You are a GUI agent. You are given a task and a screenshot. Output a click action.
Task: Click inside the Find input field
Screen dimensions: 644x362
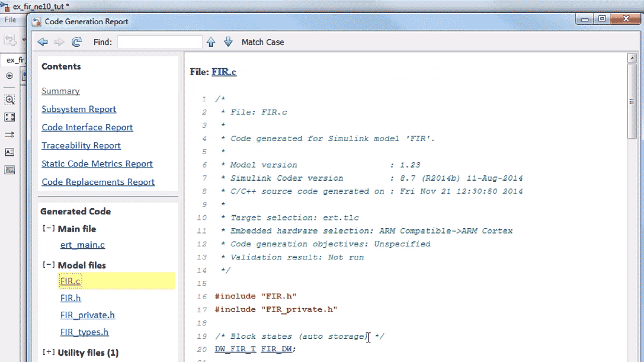click(x=159, y=41)
